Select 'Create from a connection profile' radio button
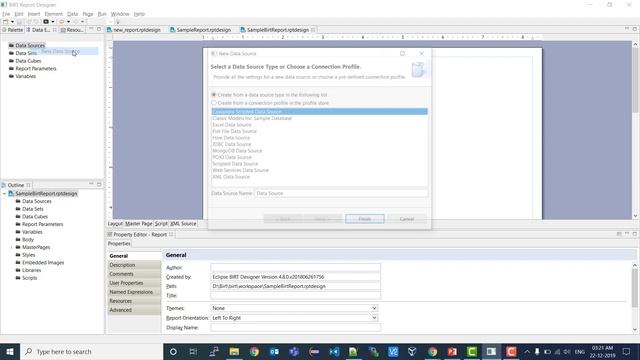The width and height of the screenshot is (640, 360). click(213, 103)
